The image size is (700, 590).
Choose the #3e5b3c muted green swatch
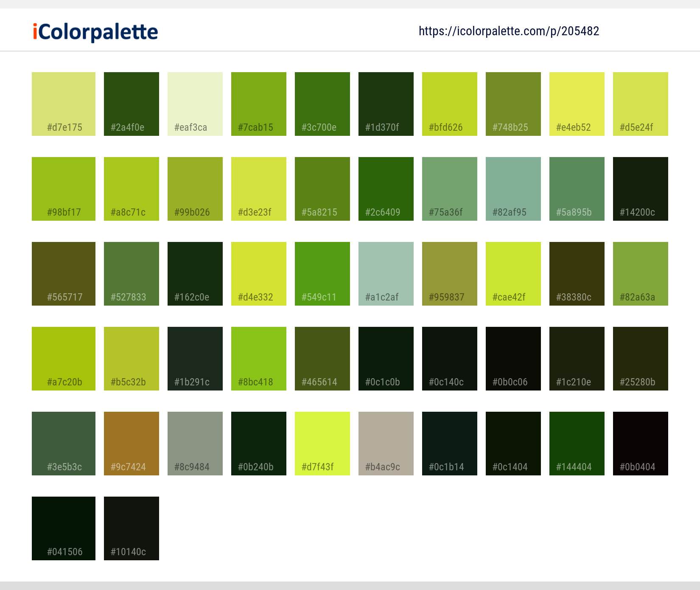pyautogui.click(x=64, y=444)
